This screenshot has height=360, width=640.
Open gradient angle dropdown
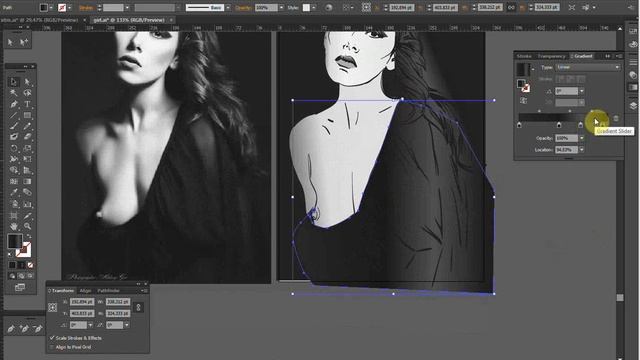click(x=582, y=91)
